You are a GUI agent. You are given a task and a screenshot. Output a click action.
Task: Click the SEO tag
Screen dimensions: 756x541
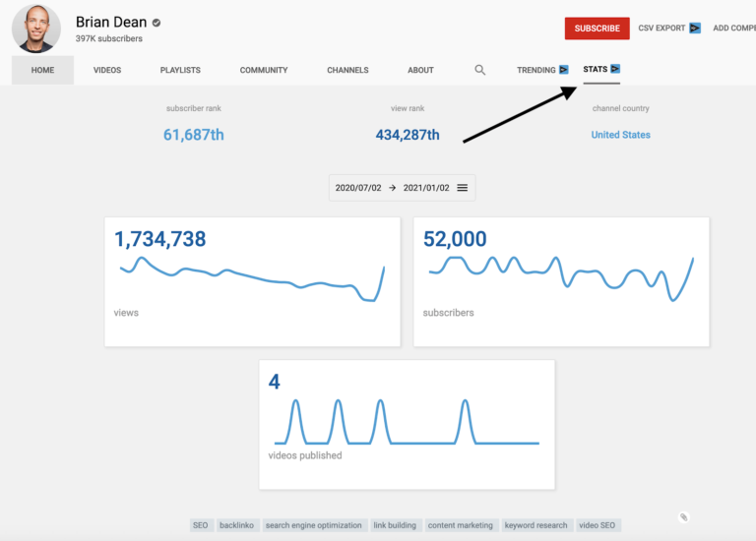coord(201,525)
